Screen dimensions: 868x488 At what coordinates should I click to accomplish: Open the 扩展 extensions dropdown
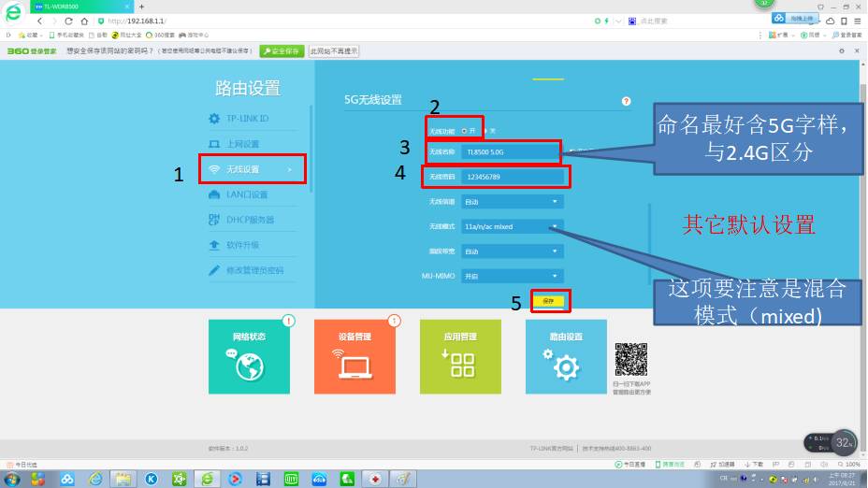(x=782, y=36)
